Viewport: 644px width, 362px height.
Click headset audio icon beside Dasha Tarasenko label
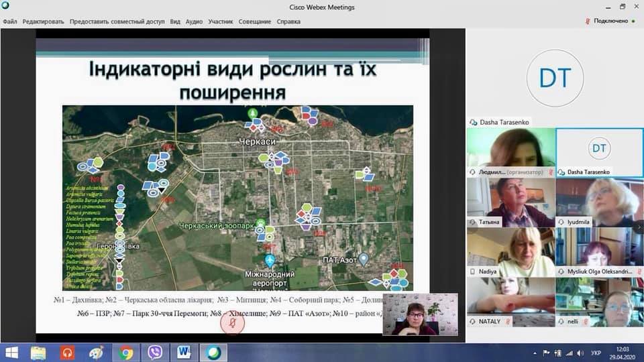tap(473, 122)
